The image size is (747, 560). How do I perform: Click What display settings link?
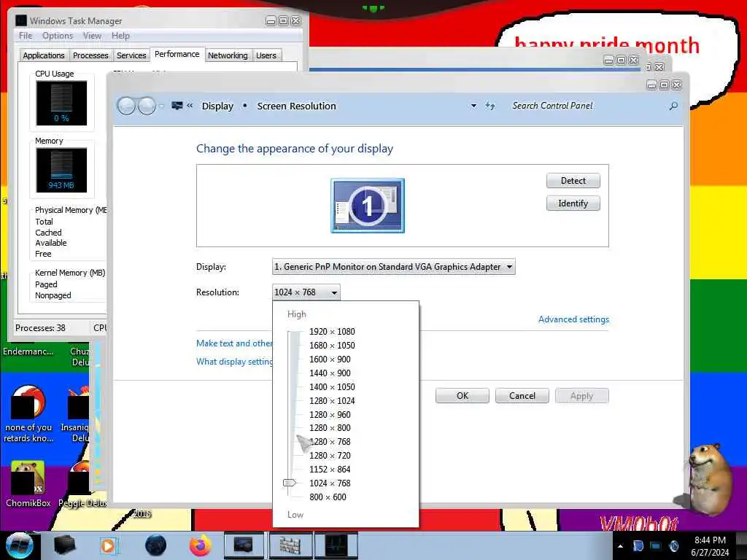click(x=234, y=361)
